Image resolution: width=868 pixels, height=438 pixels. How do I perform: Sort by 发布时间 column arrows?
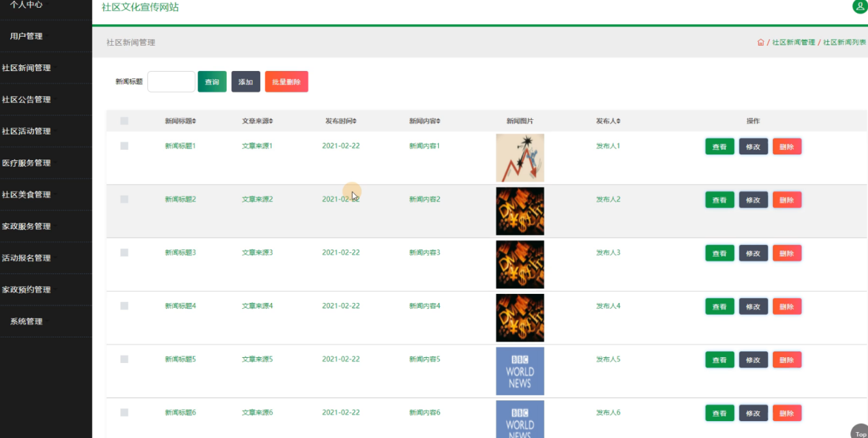tap(354, 121)
